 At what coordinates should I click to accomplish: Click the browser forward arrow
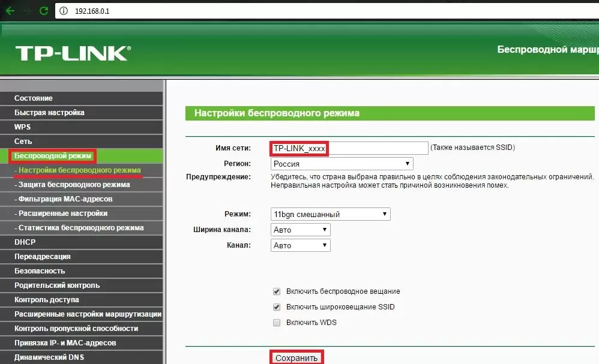(x=27, y=11)
